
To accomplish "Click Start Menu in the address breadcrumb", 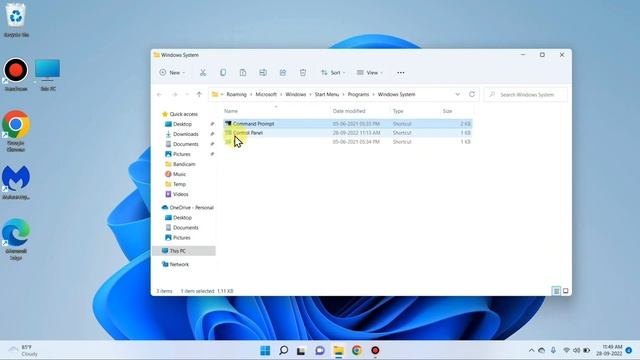I will 327,94.
